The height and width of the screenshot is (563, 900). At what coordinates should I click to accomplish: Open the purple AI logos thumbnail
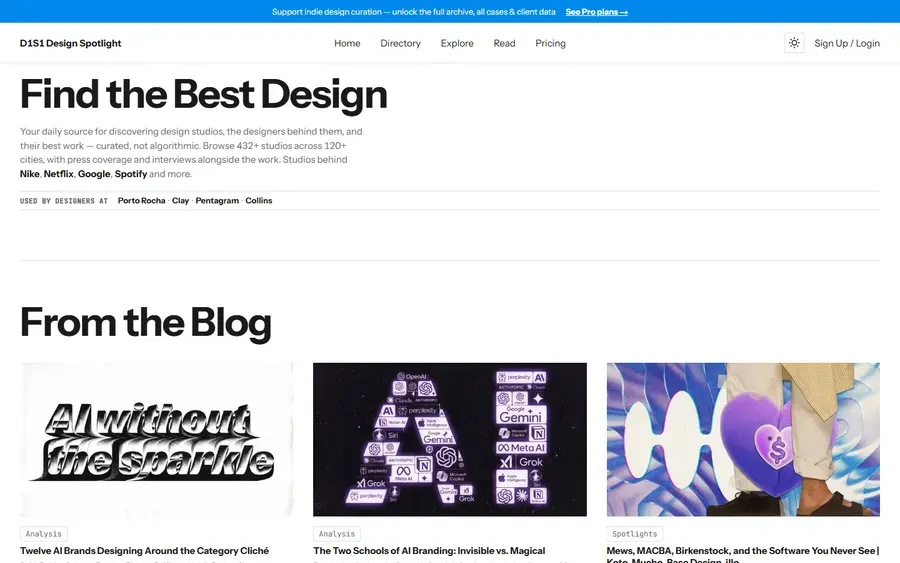[x=450, y=440]
